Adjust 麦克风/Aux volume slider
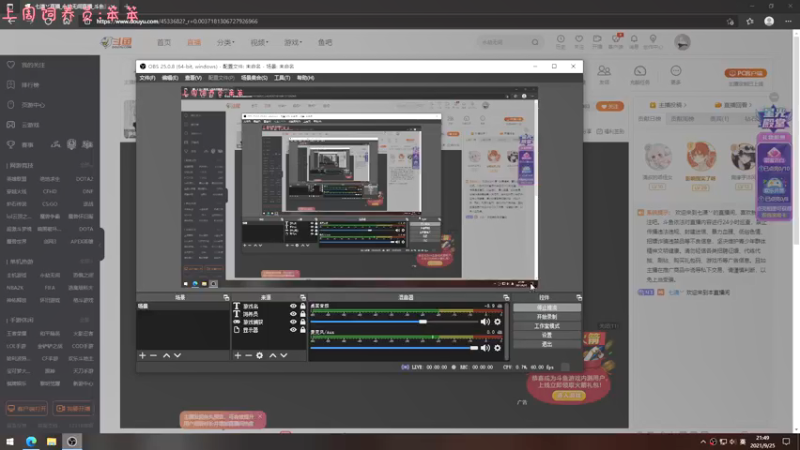800x450 pixels. 394,348
